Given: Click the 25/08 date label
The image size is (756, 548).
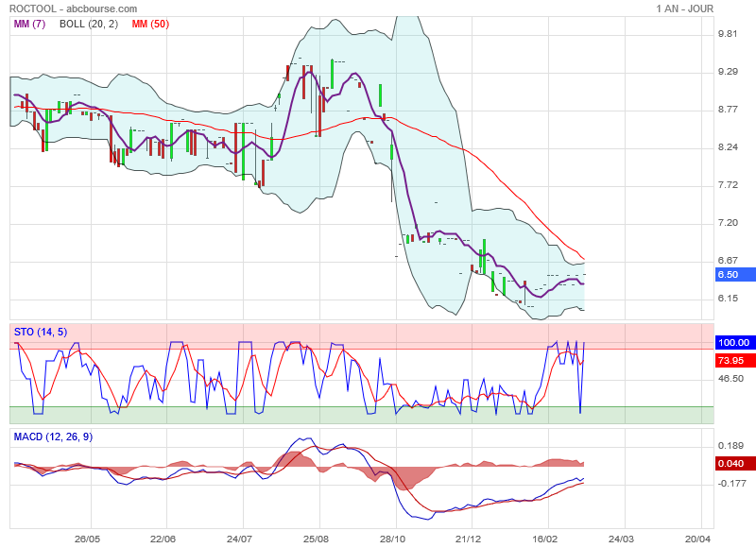Looking at the screenshot, I should click(x=316, y=539).
